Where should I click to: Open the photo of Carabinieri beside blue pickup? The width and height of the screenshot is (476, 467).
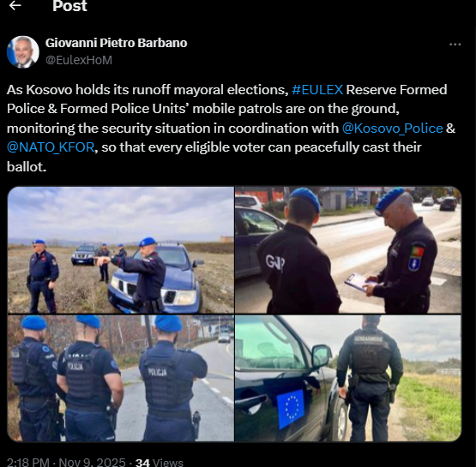click(121, 250)
